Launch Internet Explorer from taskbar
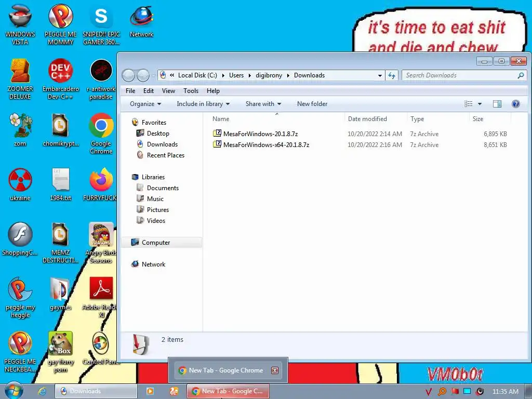The height and width of the screenshot is (399, 532). (x=42, y=391)
